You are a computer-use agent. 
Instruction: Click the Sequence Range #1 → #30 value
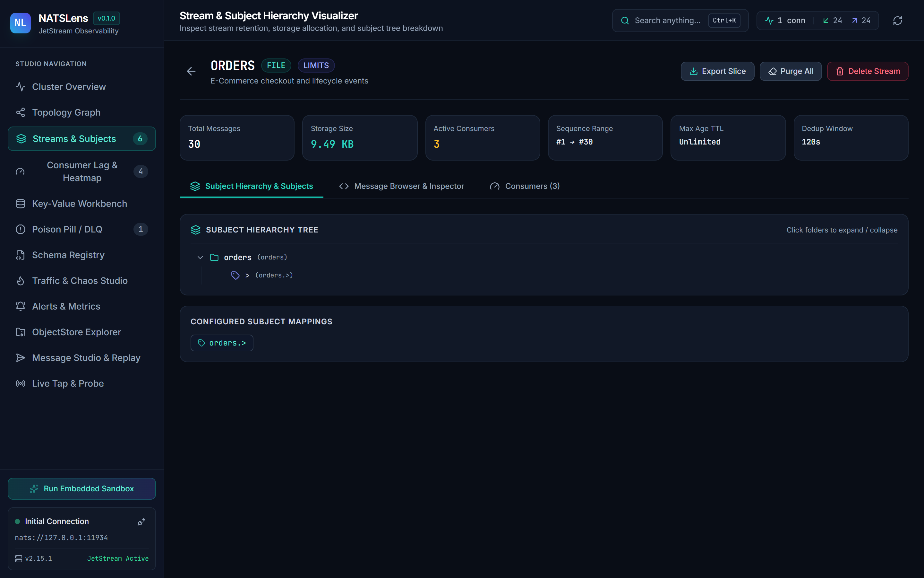coord(574,142)
